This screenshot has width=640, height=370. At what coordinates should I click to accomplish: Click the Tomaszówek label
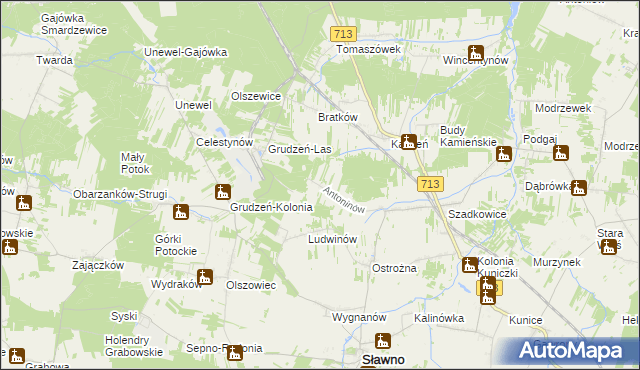coord(369,49)
